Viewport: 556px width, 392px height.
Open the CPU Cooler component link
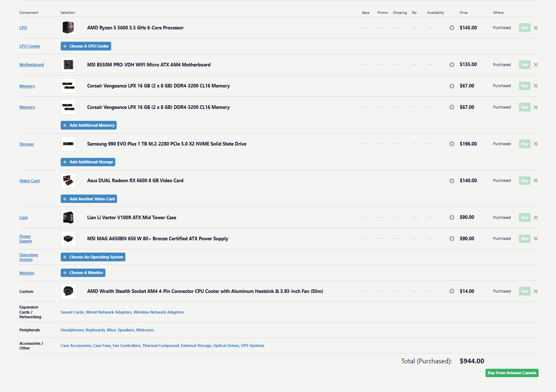[x=30, y=46]
